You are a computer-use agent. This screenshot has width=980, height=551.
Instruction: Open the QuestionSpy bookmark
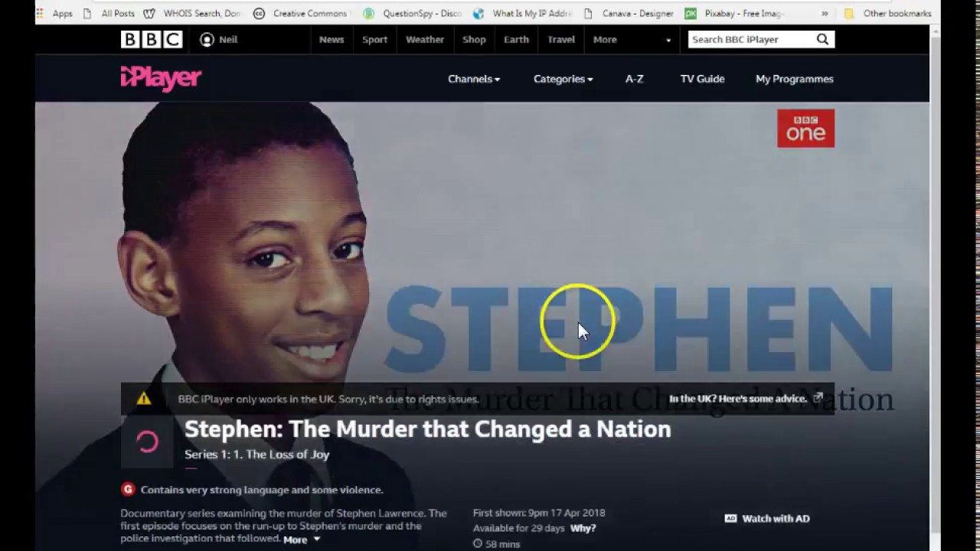[x=412, y=13]
